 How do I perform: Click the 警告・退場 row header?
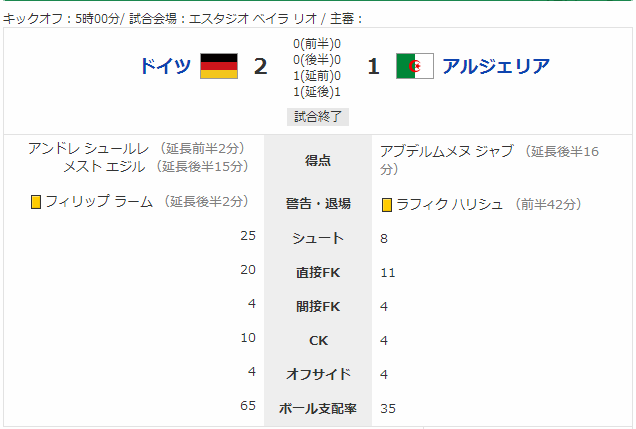(318, 204)
